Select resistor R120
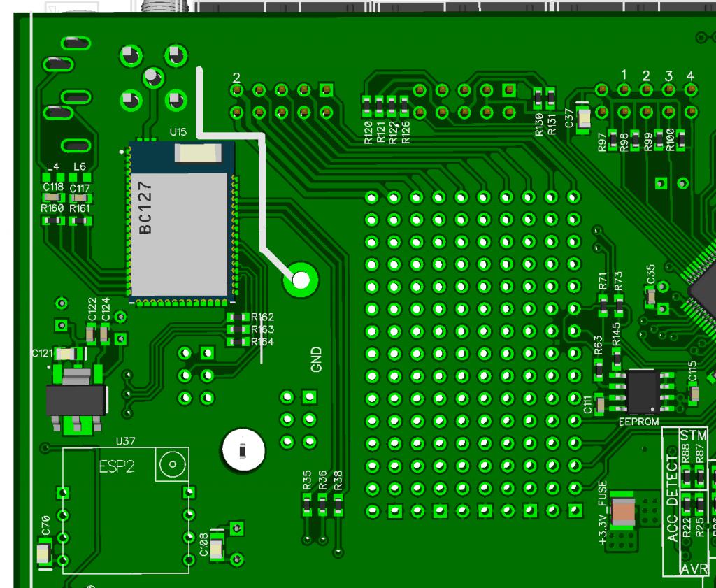Image resolution: width=716 pixels, height=588 pixels. [367, 106]
